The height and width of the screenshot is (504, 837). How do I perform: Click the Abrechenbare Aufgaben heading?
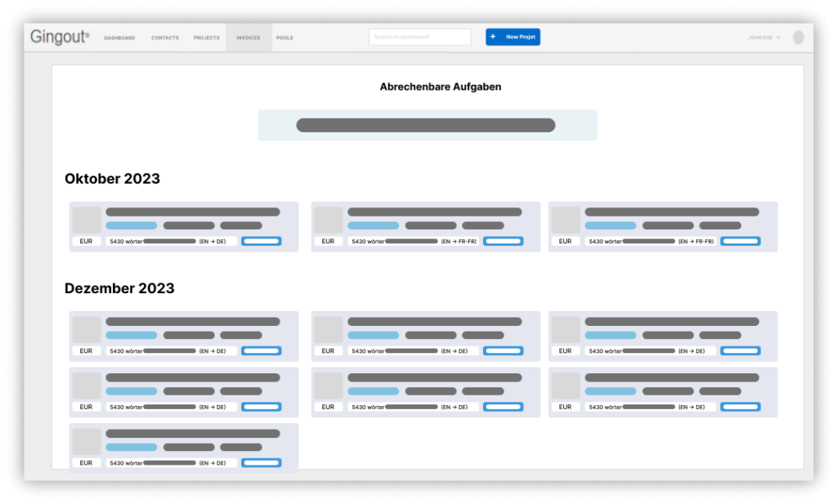click(x=441, y=87)
